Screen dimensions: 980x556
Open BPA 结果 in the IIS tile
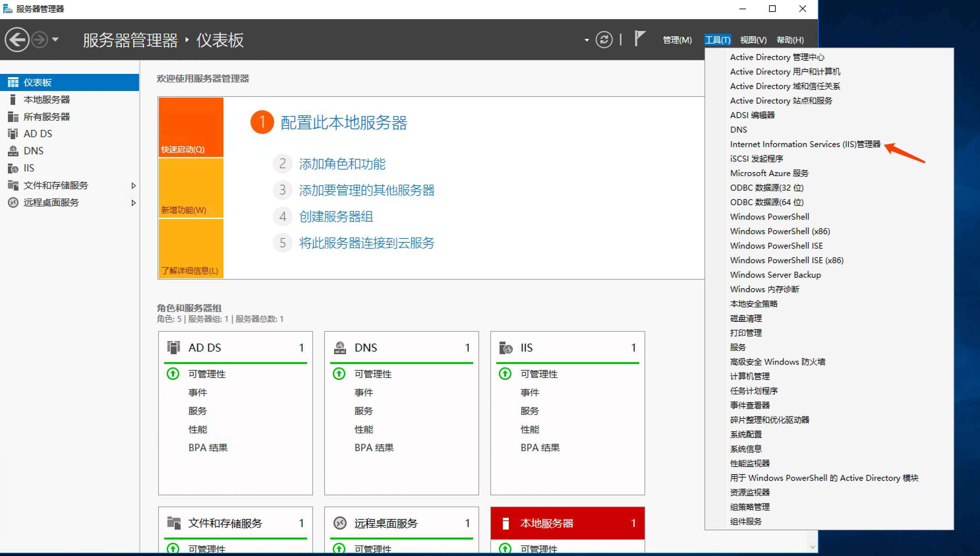click(x=540, y=448)
